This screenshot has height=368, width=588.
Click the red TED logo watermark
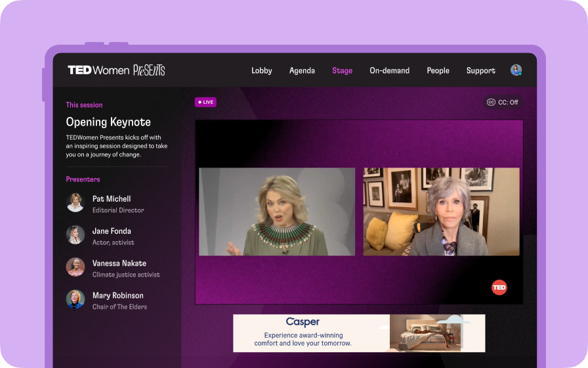click(499, 287)
